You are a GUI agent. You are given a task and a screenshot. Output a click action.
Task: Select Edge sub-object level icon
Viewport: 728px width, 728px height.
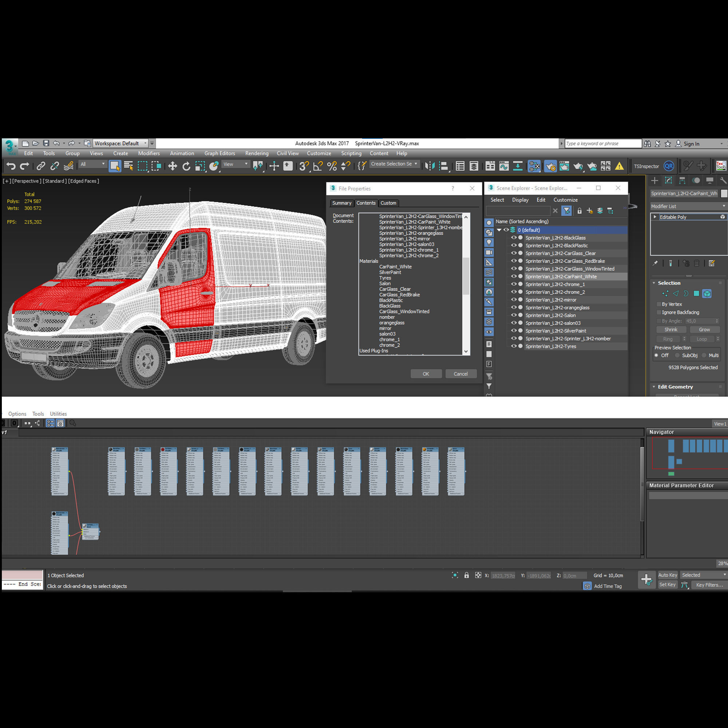[676, 293]
